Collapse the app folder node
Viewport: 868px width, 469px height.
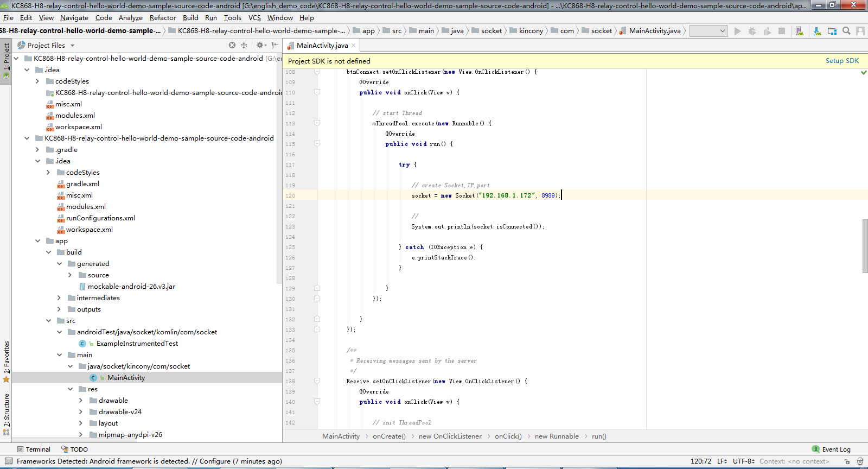coord(37,241)
